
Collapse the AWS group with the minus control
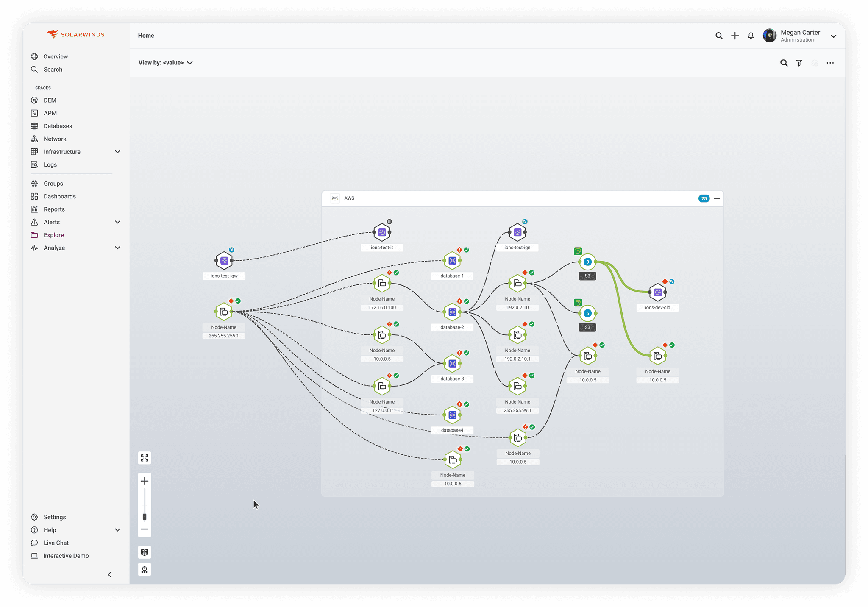(717, 198)
